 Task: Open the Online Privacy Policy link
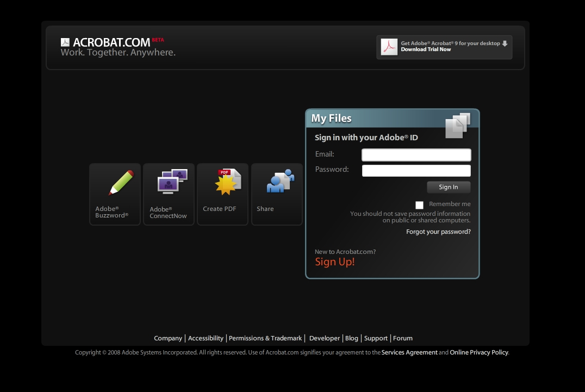coord(479,352)
